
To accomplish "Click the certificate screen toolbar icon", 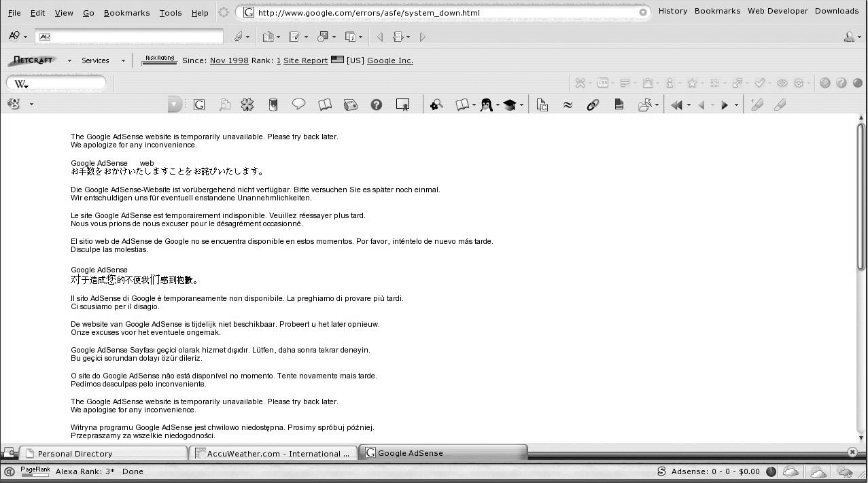I will coord(403,105).
